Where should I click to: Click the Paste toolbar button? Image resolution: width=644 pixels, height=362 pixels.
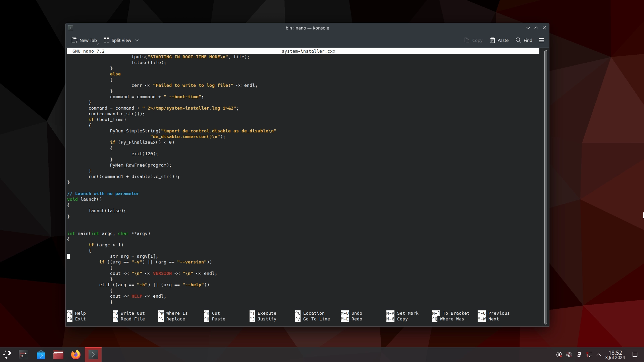pyautogui.click(x=499, y=40)
